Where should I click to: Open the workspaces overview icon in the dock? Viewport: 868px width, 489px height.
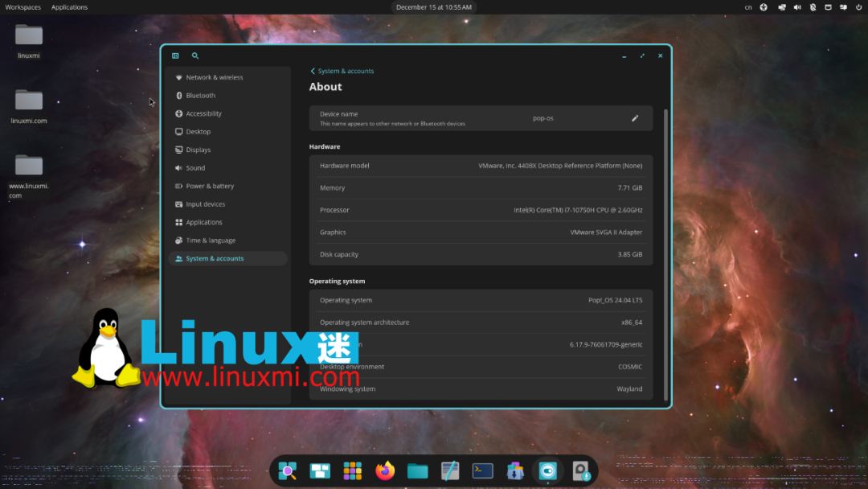tap(320, 471)
